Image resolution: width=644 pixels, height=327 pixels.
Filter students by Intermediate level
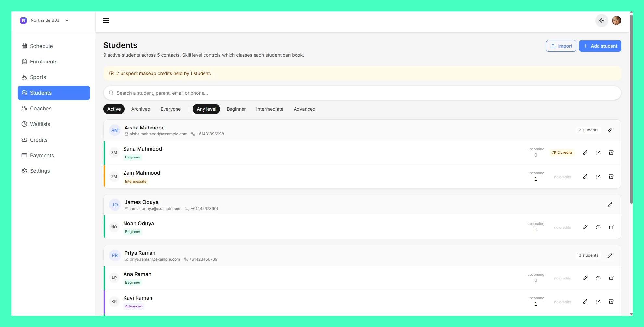[270, 109]
